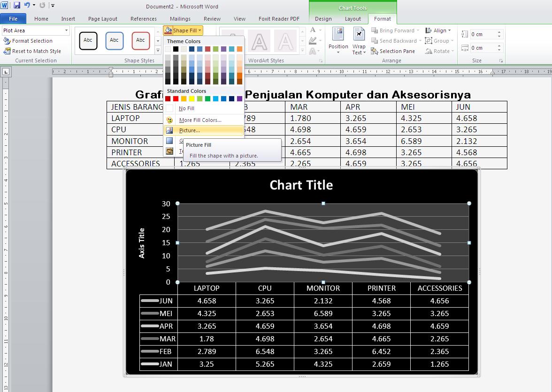This screenshot has width=552, height=392.
Task: Click Format Selection button
Action: [28, 41]
